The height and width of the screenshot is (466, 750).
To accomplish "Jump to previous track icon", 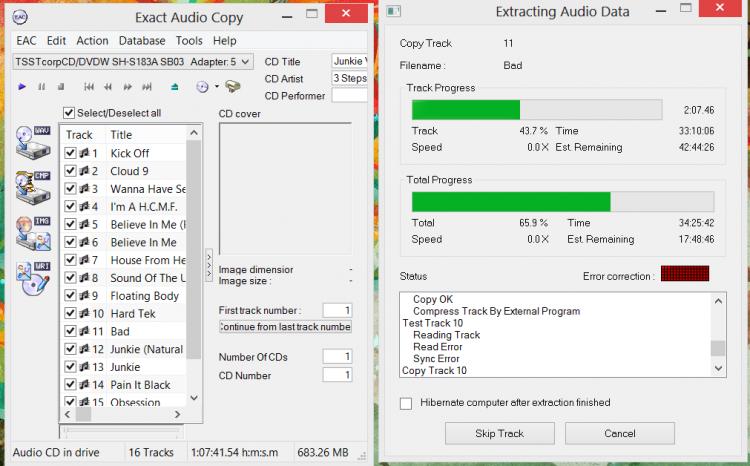I will pyautogui.click(x=88, y=87).
